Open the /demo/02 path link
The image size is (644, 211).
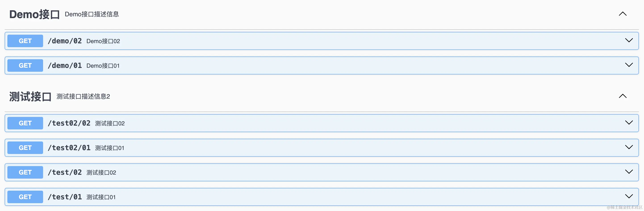65,41
